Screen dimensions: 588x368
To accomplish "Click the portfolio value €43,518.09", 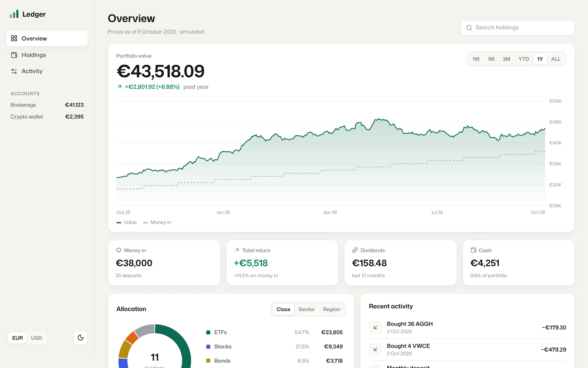I will point(160,71).
